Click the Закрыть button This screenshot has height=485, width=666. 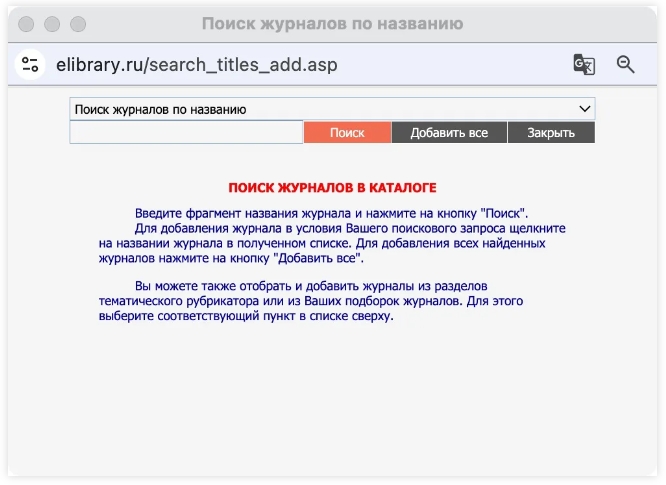(x=551, y=133)
